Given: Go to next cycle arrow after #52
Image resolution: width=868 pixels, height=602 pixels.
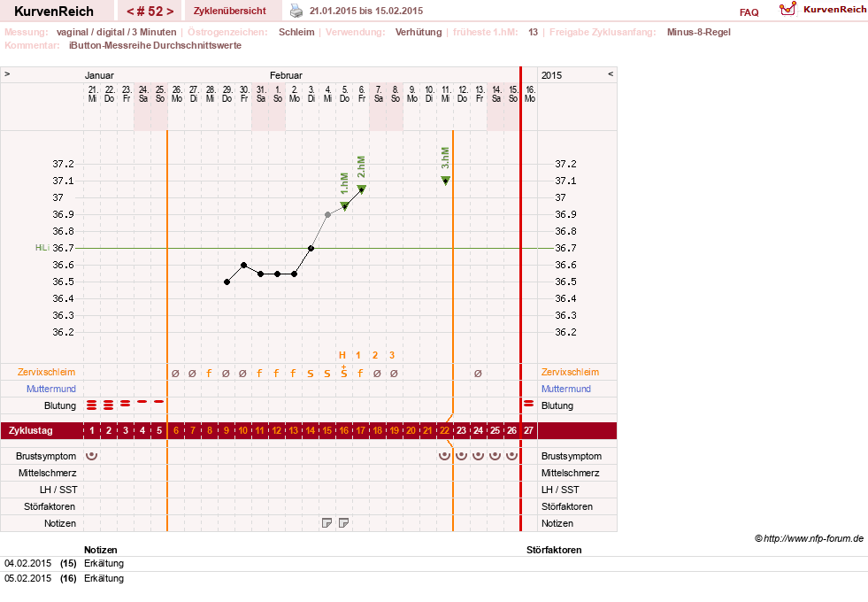Looking at the screenshot, I should tap(170, 12).
